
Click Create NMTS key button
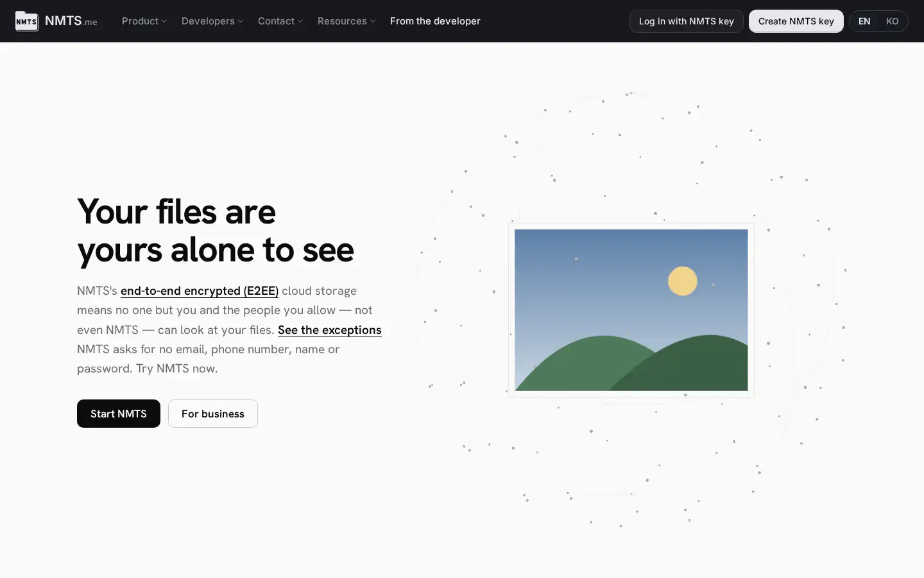tap(796, 21)
